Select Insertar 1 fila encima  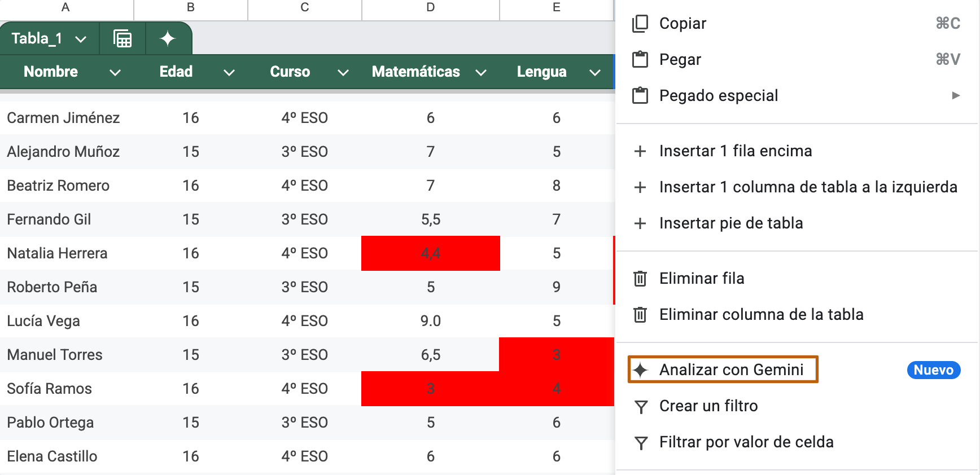point(735,151)
